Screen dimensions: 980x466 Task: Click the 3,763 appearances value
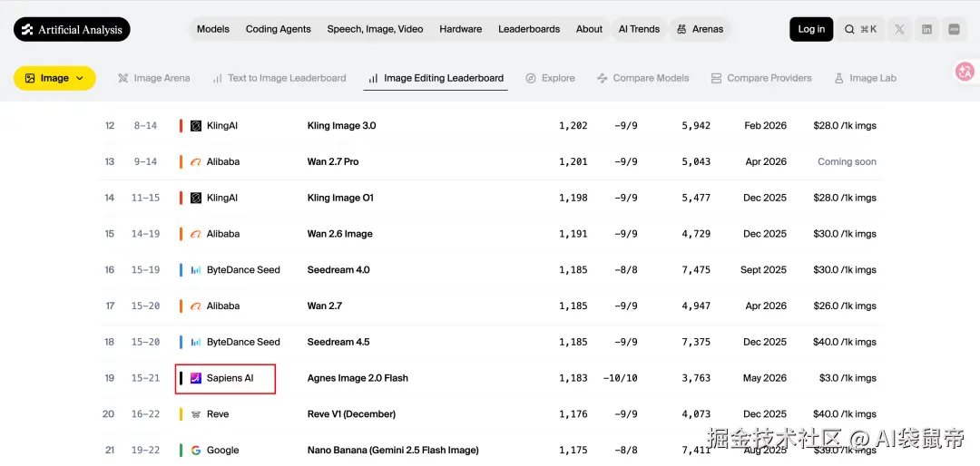[x=696, y=378]
